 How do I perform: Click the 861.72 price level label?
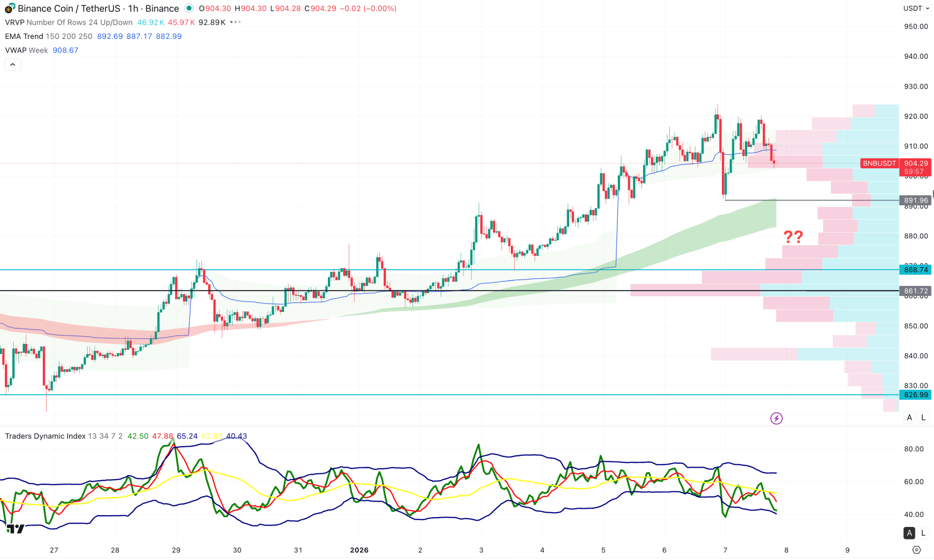coord(916,291)
